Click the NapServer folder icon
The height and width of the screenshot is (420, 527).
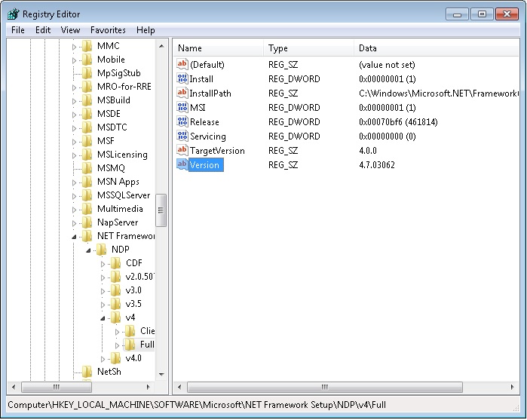click(87, 222)
